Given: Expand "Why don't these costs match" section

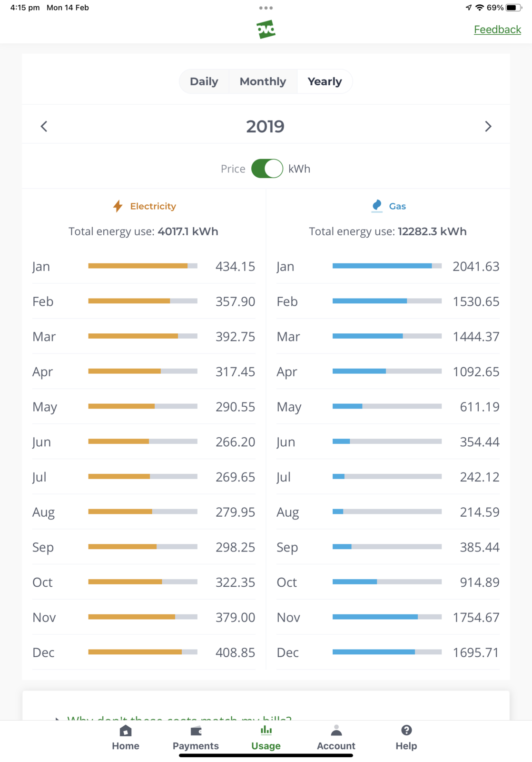Looking at the screenshot, I should point(178,716).
